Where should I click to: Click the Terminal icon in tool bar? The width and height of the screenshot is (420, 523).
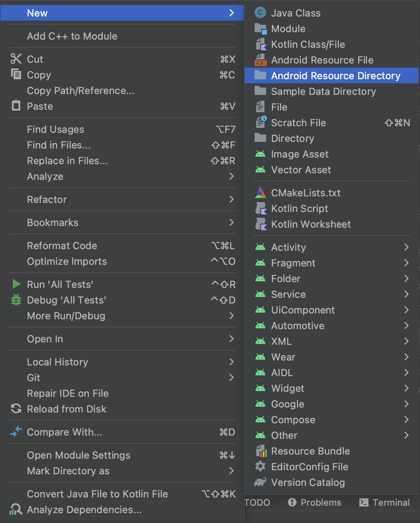tap(364, 502)
